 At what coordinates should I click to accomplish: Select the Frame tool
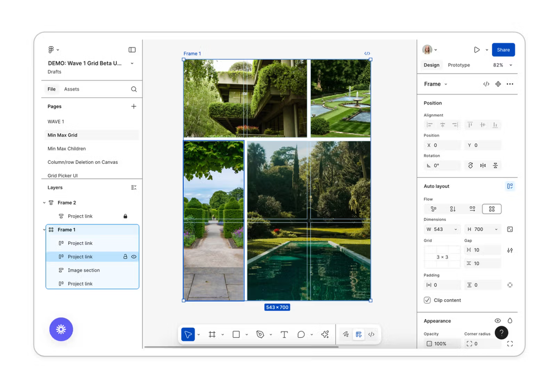pos(212,334)
